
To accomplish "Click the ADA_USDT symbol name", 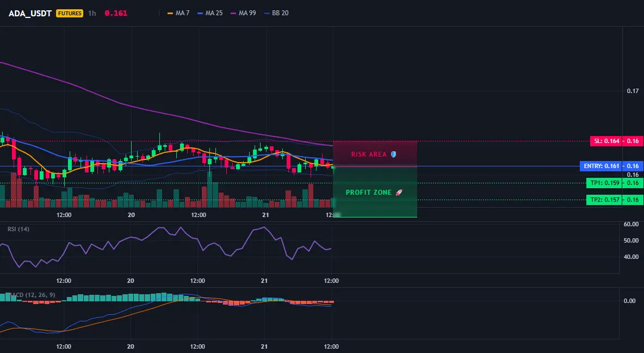I will (30, 13).
